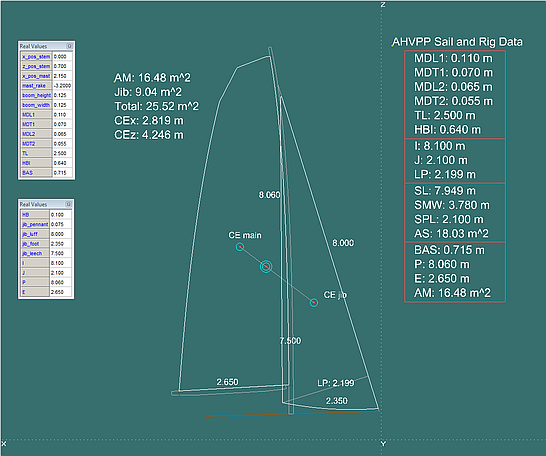Select the z_pos_stem parameter label
546x456 pixels.
pyautogui.click(x=36, y=66)
